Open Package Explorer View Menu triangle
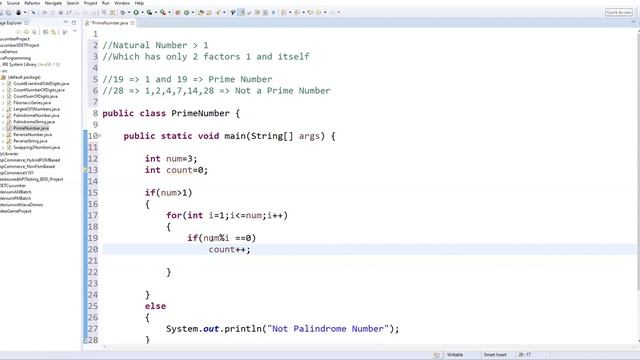Viewport: 640px width, 360px height. click(x=75, y=31)
